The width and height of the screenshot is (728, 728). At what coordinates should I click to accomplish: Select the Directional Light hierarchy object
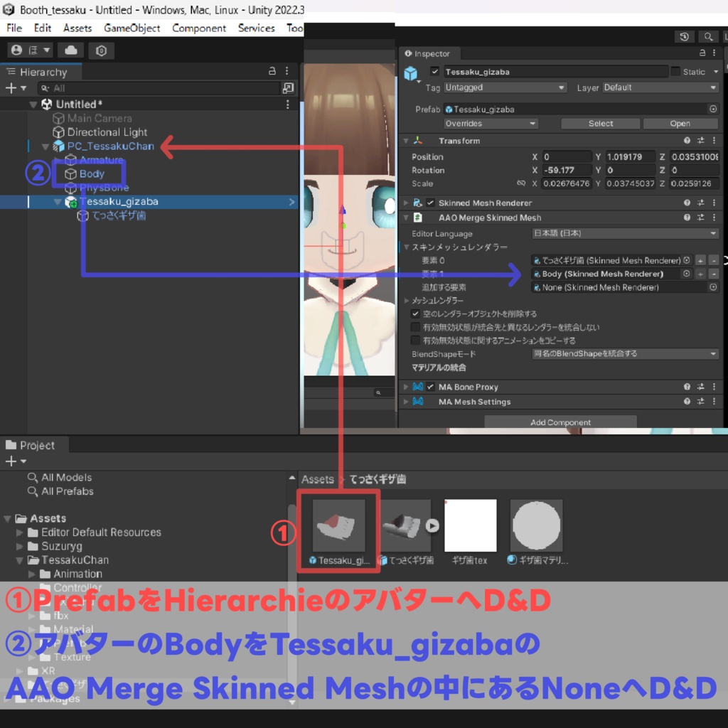click(x=107, y=132)
